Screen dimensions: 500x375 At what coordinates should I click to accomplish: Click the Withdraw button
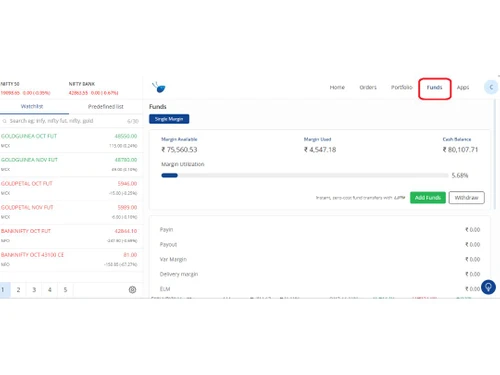[x=466, y=198]
